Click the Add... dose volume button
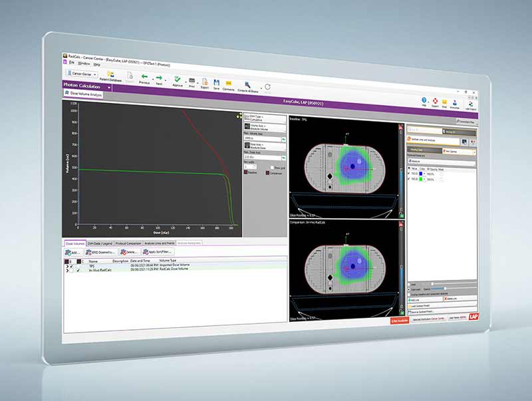Screen dimensions: 532x401 [73, 253]
